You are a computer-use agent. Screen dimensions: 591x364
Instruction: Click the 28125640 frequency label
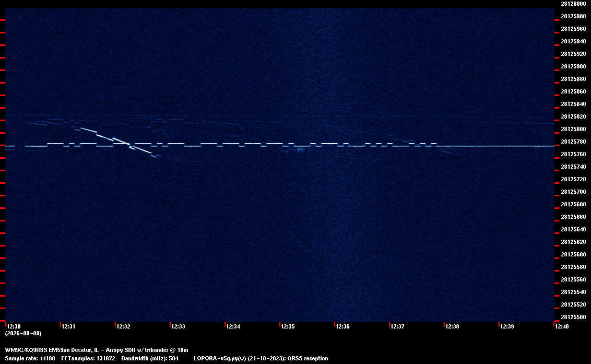coord(573,229)
